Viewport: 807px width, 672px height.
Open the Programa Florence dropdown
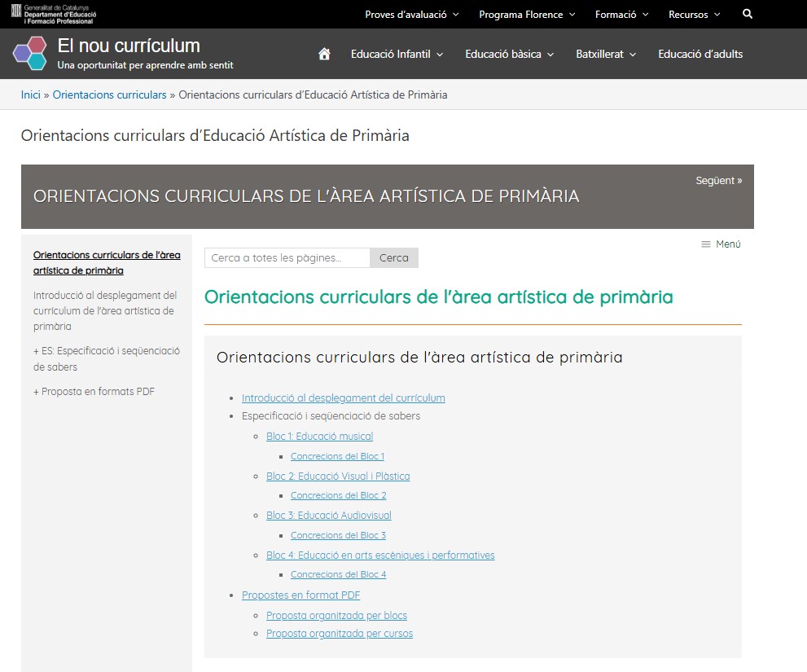[x=527, y=15]
